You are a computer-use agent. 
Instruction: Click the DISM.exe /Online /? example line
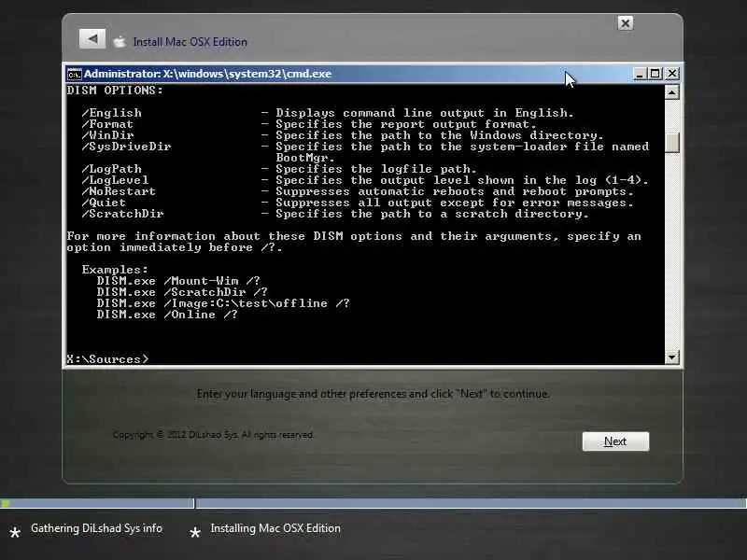(167, 315)
